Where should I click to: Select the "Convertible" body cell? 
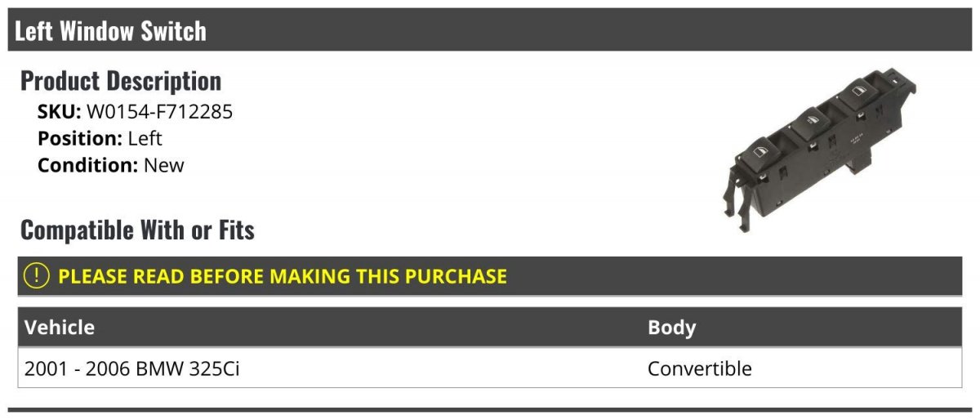(699, 369)
